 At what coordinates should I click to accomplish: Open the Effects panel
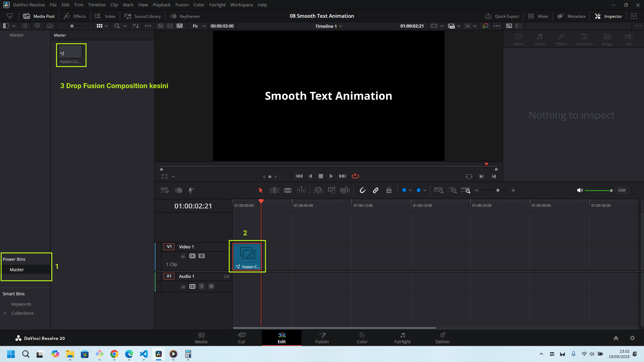click(x=75, y=16)
